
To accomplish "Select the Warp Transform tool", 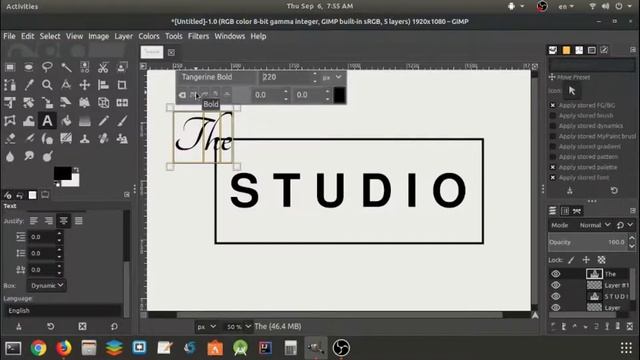I will point(29,121).
